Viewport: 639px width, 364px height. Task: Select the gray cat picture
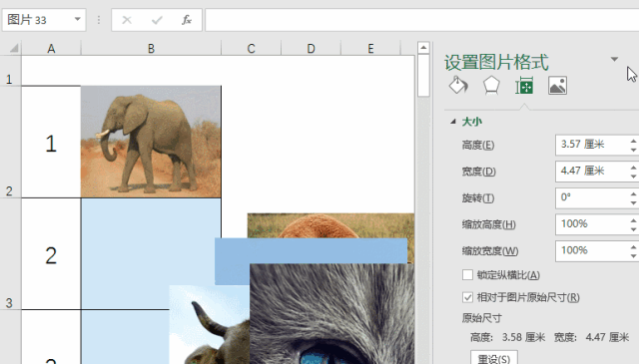[332, 313]
